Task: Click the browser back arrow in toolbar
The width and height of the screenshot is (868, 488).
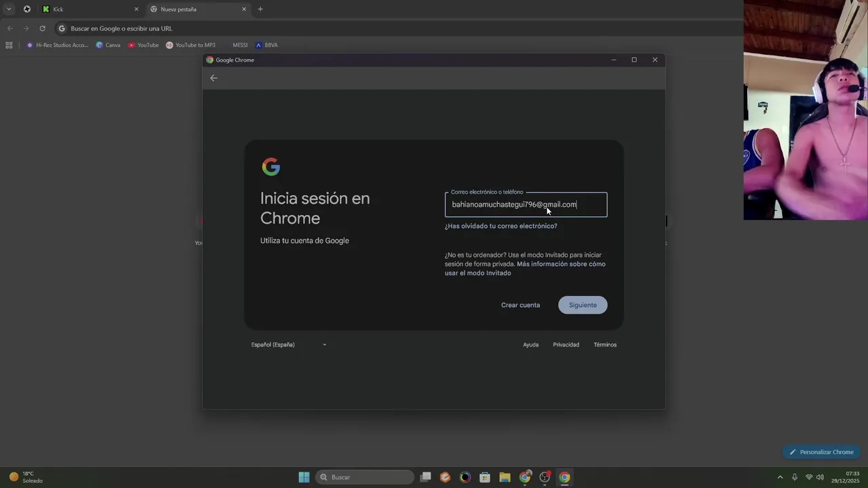Action: (x=9, y=28)
